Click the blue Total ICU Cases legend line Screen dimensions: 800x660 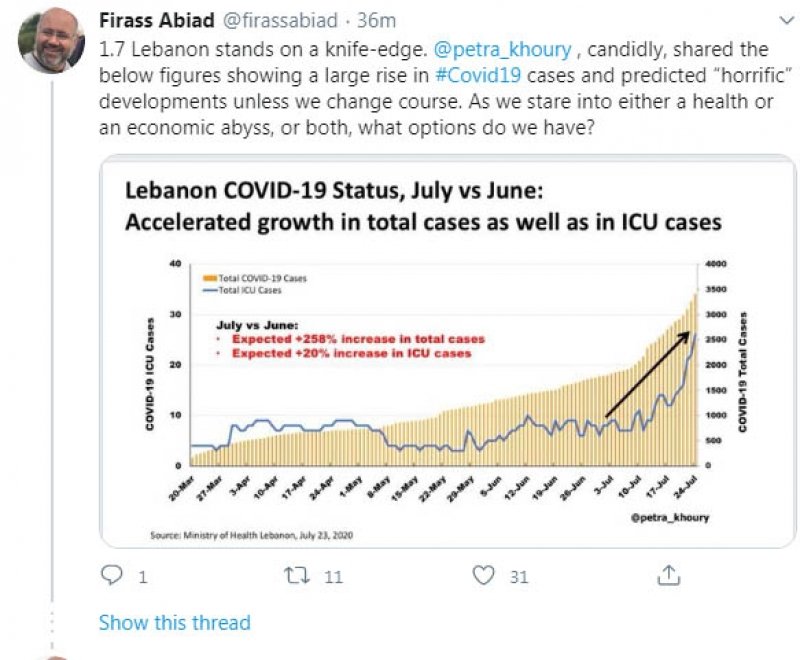click(207, 290)
